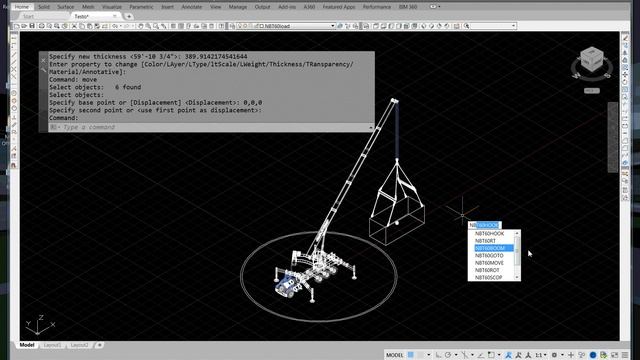
Task: Open the Annotate ribbon tab
Action: tap(191, 7)
